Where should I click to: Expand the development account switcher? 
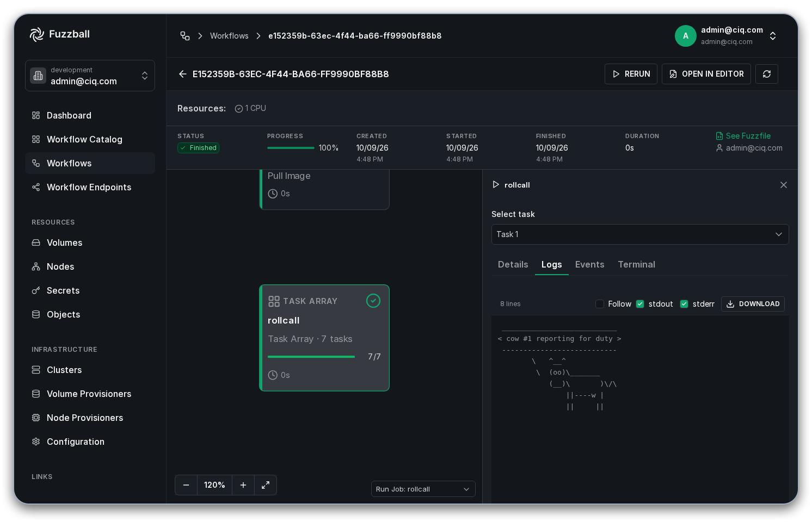[90, 76]
